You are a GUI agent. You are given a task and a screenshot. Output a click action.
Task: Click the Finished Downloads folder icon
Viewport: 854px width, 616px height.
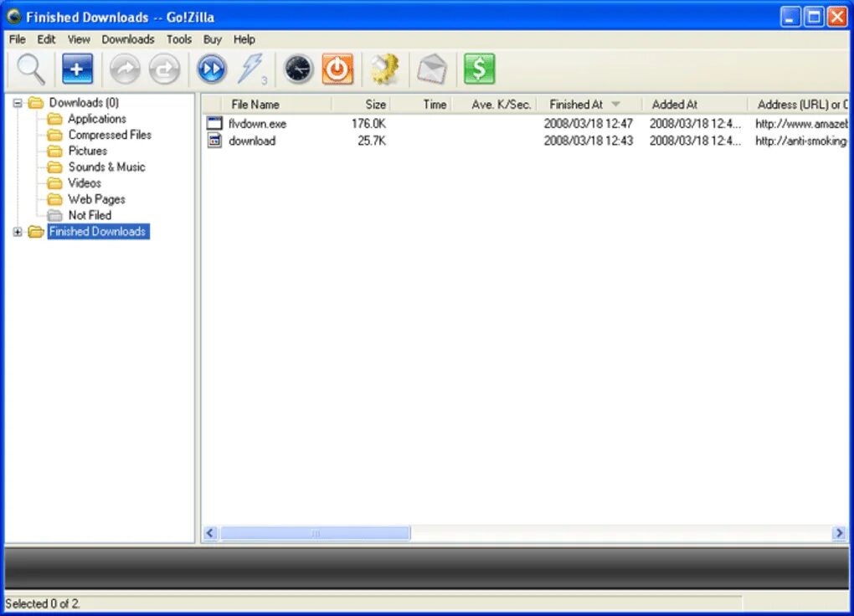[x=36, y=232]
